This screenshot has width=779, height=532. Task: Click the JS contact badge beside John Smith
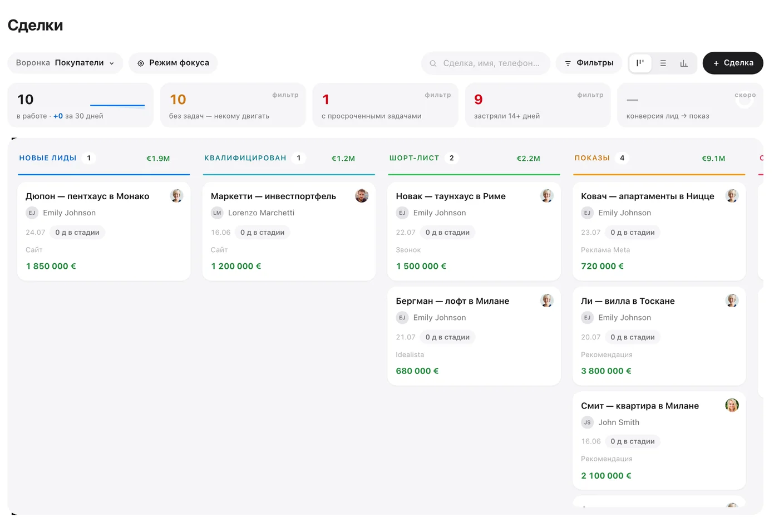(587, 422)
